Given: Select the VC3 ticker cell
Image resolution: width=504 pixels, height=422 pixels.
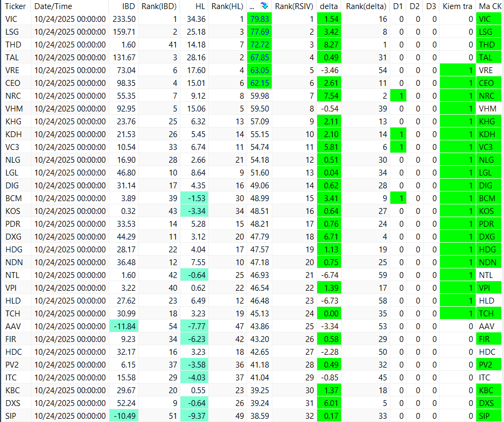Looking at the screenshot, I should (17, 147).
